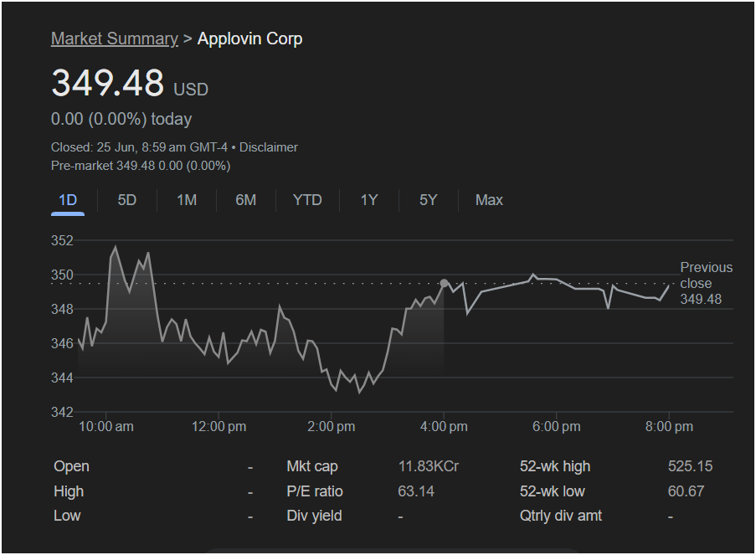Open the Disclaimer link

click(x=269, y=147)
